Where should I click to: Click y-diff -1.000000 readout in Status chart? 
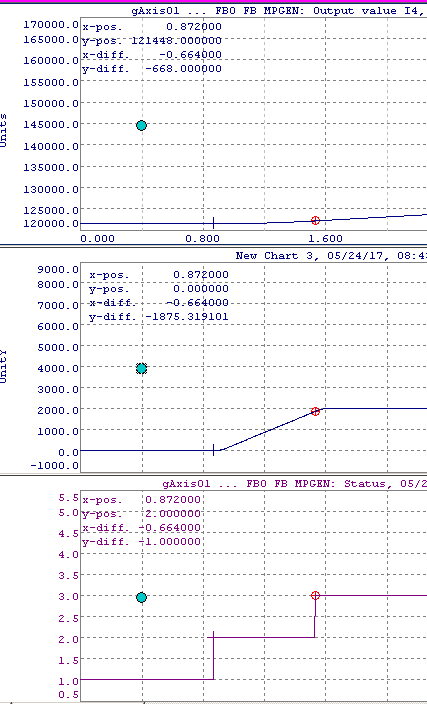(141, 542)
